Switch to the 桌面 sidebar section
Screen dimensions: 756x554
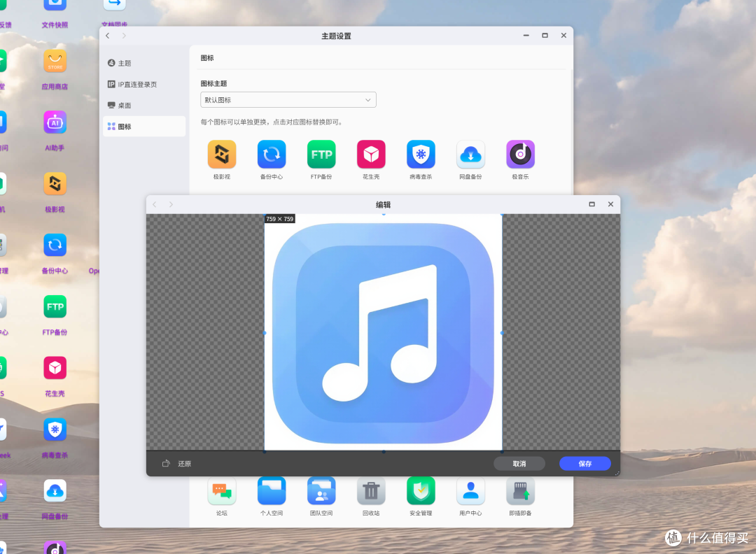click(144, 106)
